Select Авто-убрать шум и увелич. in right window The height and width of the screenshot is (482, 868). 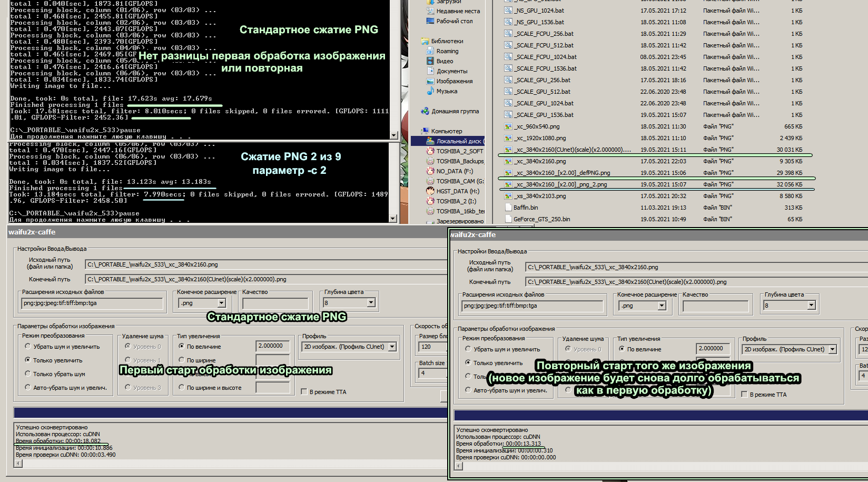(x=468, y=390)
